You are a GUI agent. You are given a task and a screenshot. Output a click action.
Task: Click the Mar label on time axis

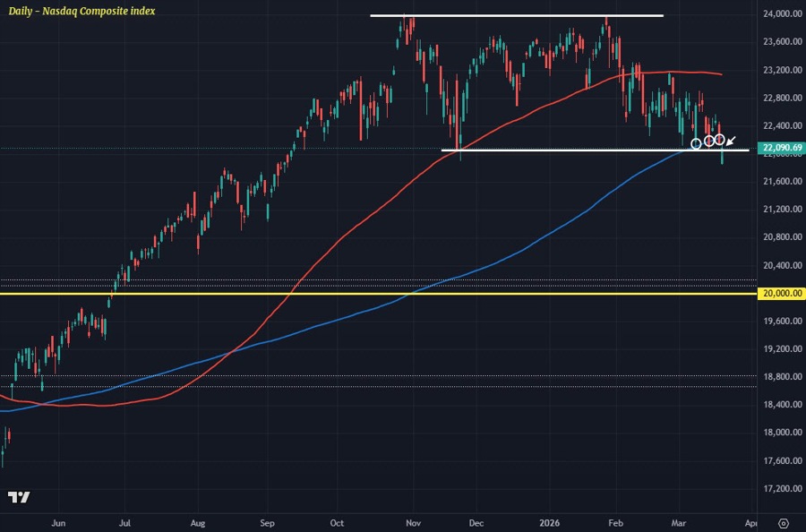click(x=680, y=521)
